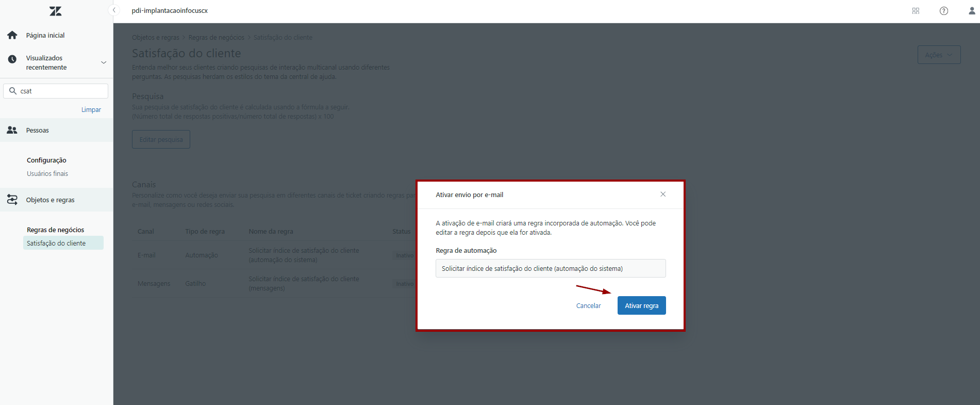
Task: Open Regras de negócios breadcrumb link
Action: point(216,38)
